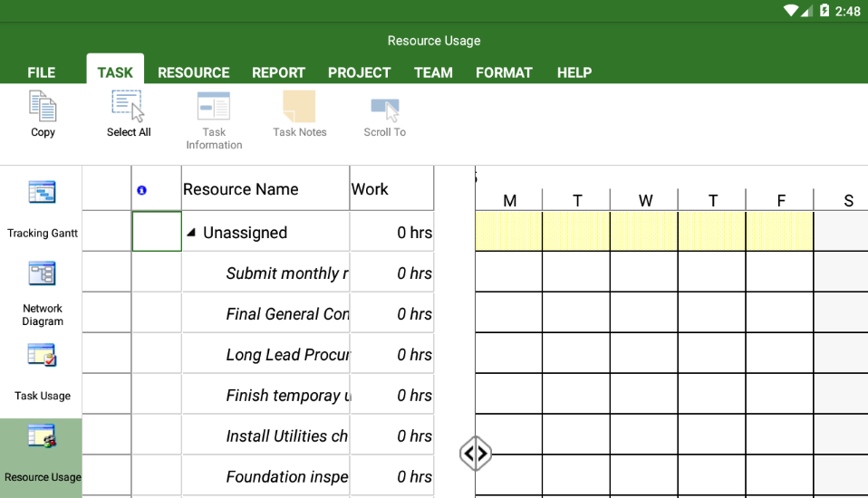Tap the cellular signal icon
Screen dimensions: 868x498
pos(806,11)
